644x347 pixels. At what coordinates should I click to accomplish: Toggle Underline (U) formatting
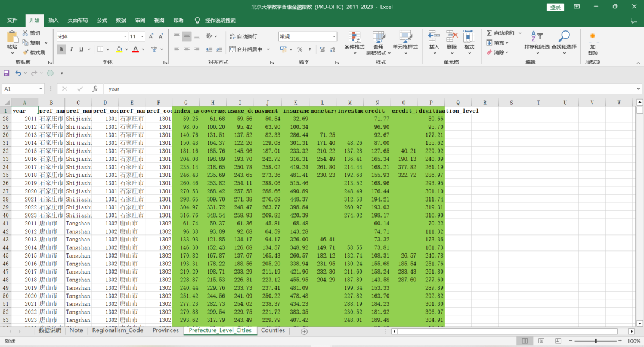coord(81,49)
